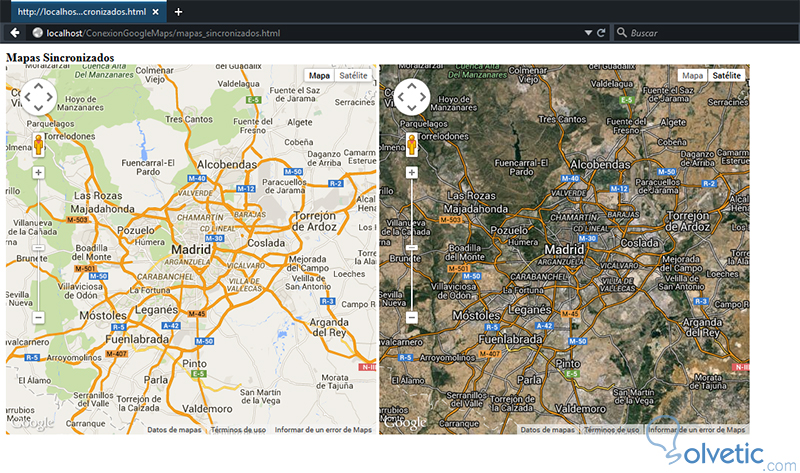Click the Madrid label on the left map
This screenshot has width=800, height=473.
(191, 250)
